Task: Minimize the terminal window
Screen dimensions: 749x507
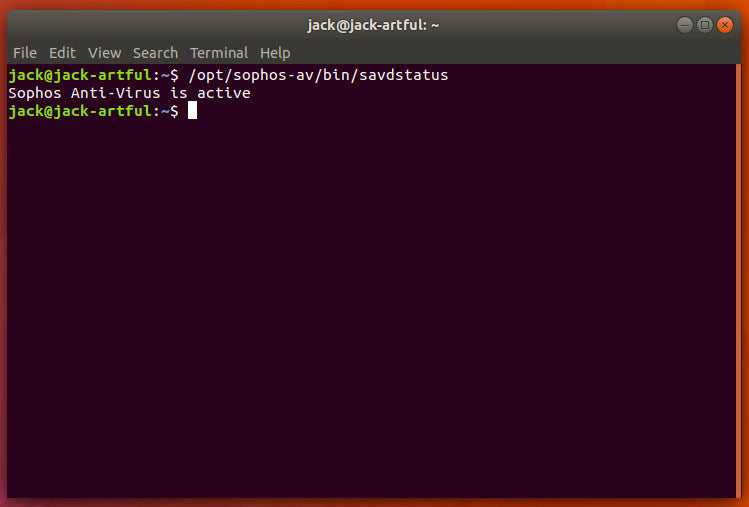Action: click(684, 25)
